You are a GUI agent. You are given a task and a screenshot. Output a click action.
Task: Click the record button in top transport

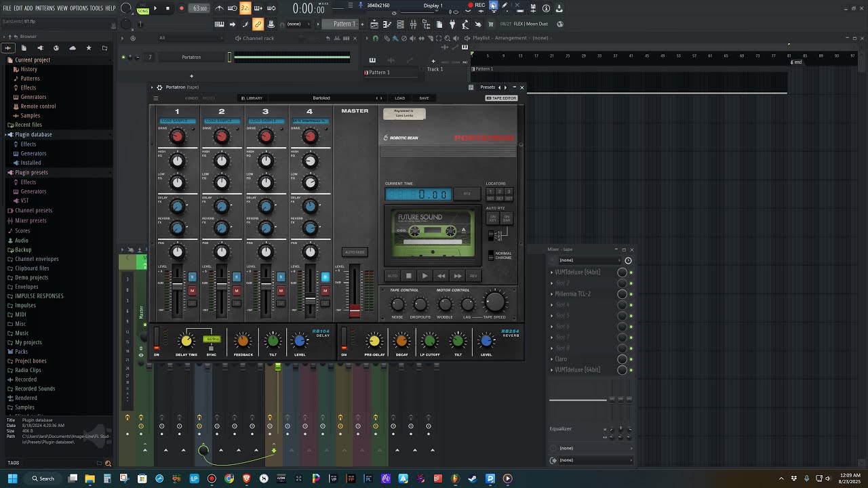(181, 8)
